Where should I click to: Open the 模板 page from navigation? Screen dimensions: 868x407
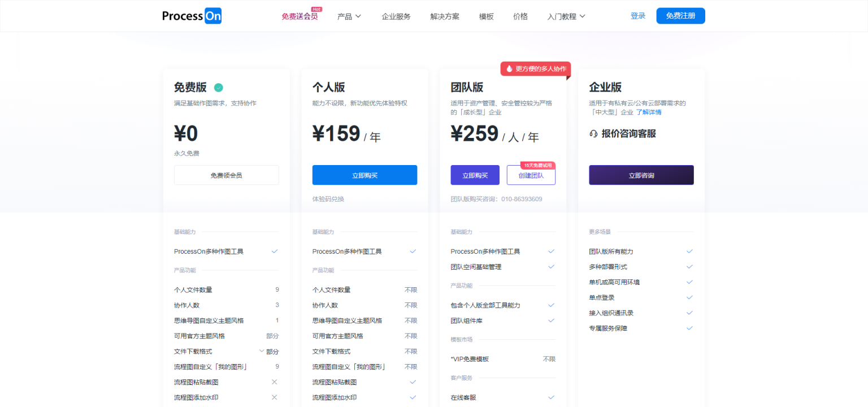coord(486,16)
